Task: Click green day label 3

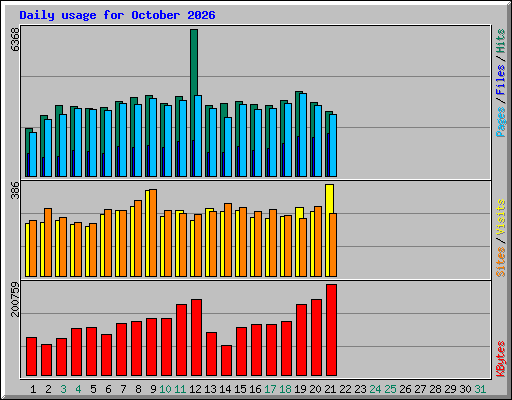Action: coord(63,389)
